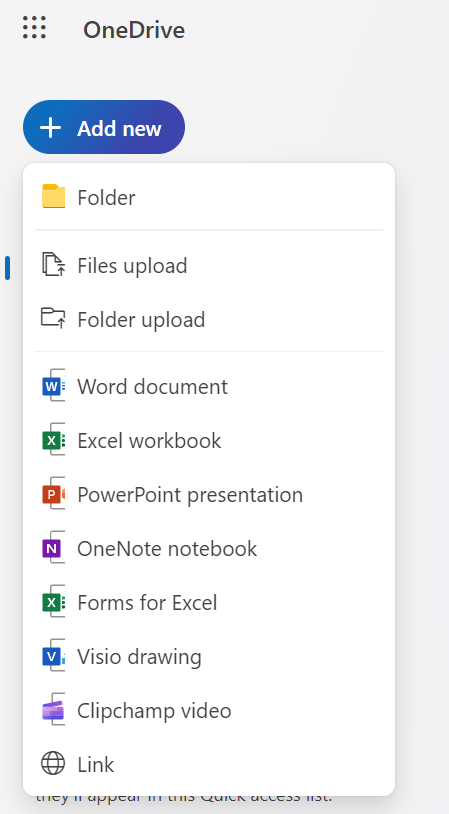Screen dimensions: 449x814
Task: Click the OneNote notebook icon
Action: [x=53, y=548]
